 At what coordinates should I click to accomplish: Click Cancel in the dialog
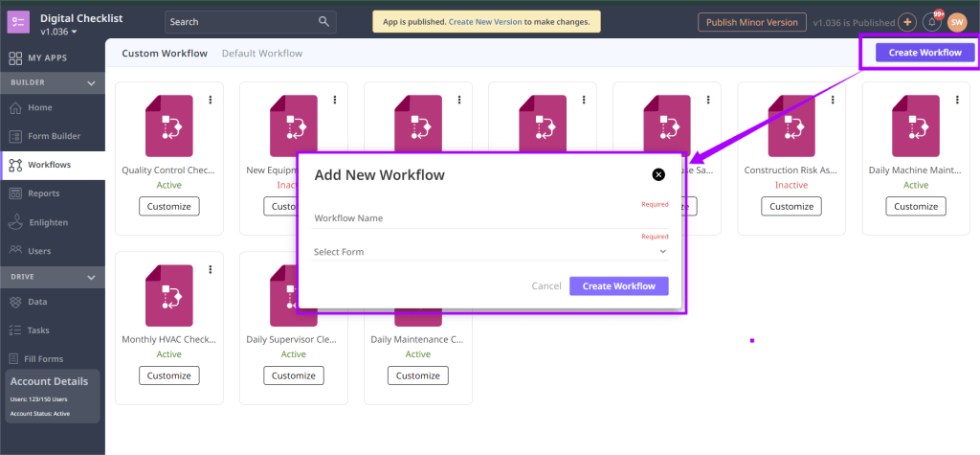click(546, 286)
